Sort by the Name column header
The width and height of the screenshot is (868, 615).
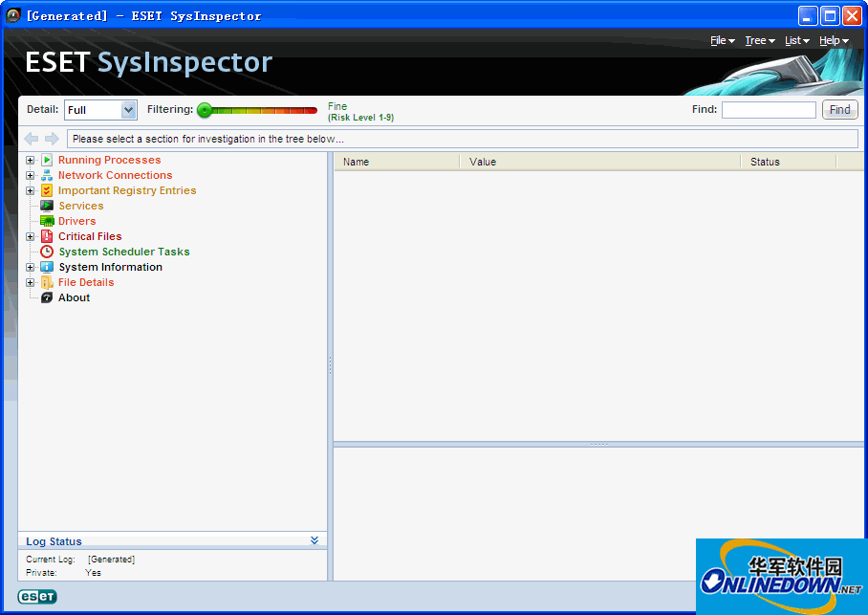coord(397,162)
